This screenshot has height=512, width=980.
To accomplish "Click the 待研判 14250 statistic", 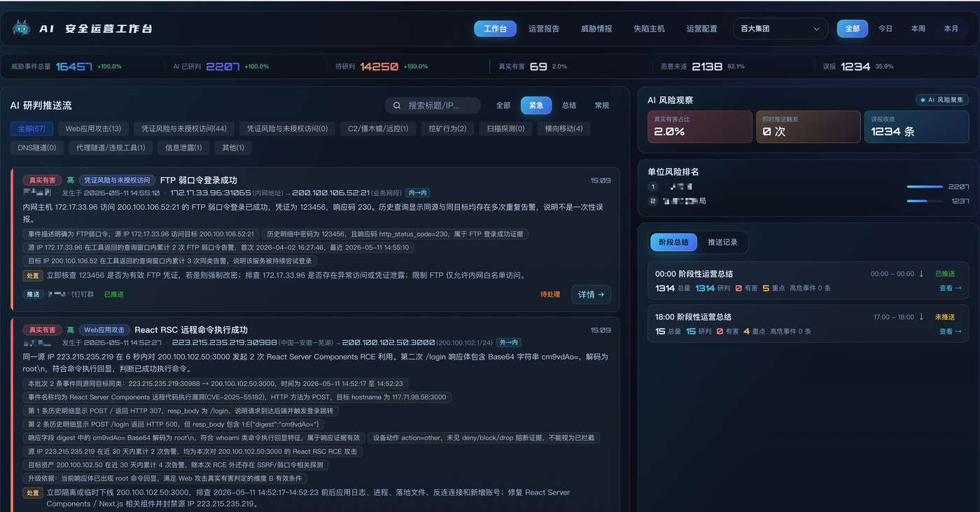I will (381, 66).
